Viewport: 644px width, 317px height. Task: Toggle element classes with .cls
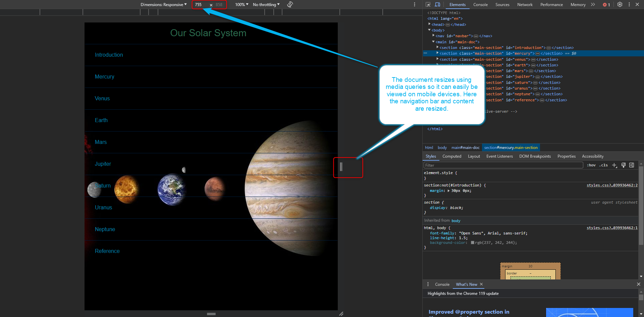pos(603,165)
